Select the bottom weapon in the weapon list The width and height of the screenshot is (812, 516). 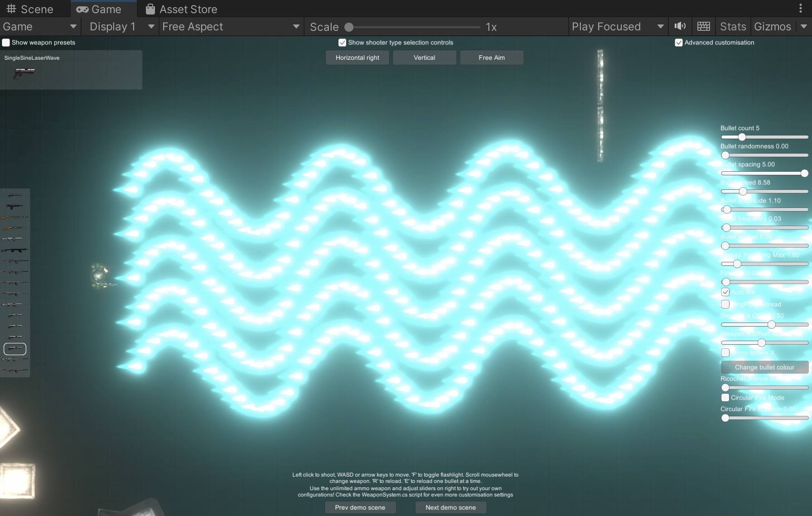click(x=15, y=371)
